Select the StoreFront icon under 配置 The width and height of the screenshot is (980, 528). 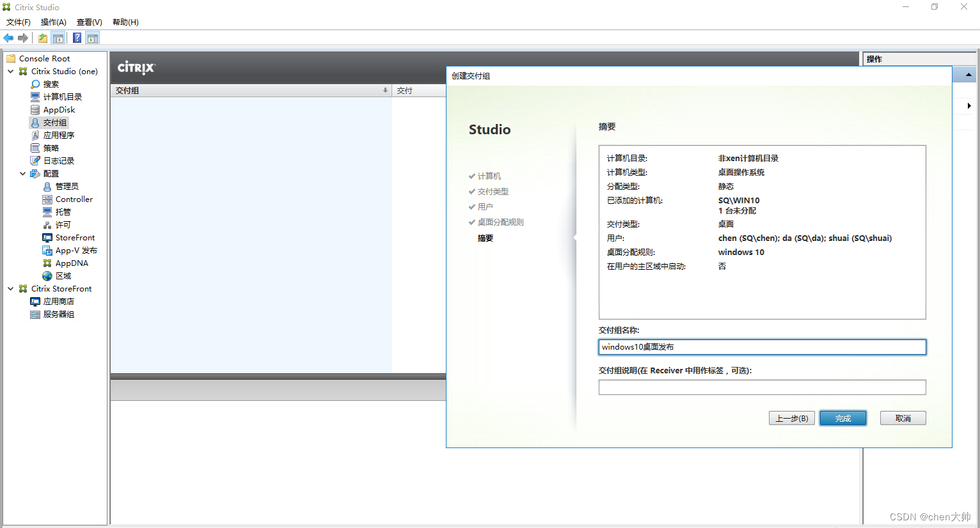47,238
